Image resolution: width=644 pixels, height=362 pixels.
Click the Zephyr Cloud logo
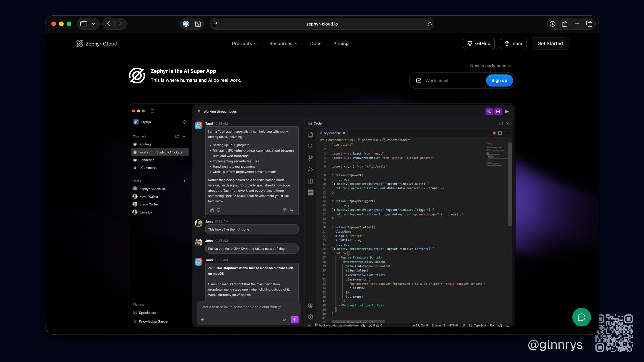tap(97, 44)
